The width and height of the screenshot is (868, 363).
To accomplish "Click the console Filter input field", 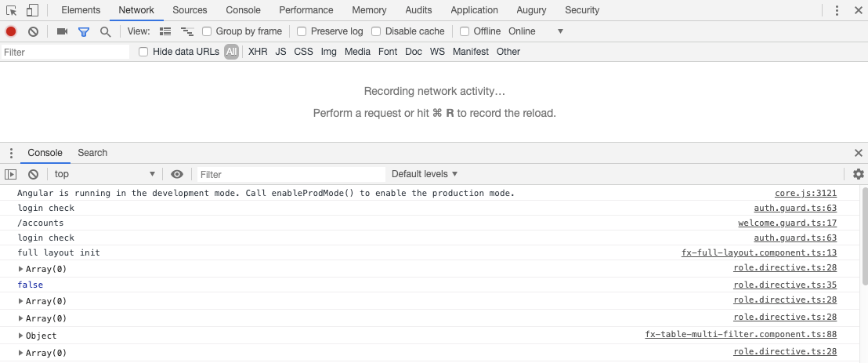I will tap(291, 175).
